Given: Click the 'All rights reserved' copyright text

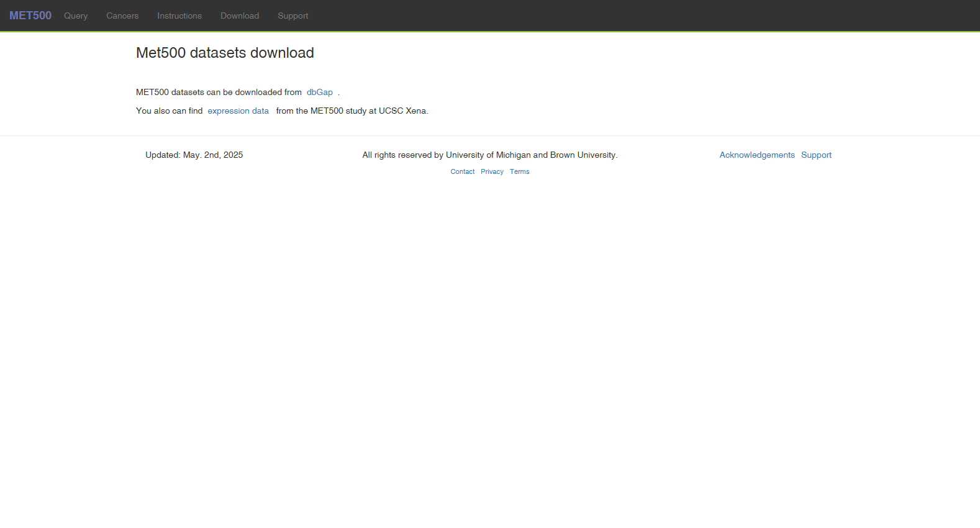Looking at the screenshot, I should [x=490, y=155].
